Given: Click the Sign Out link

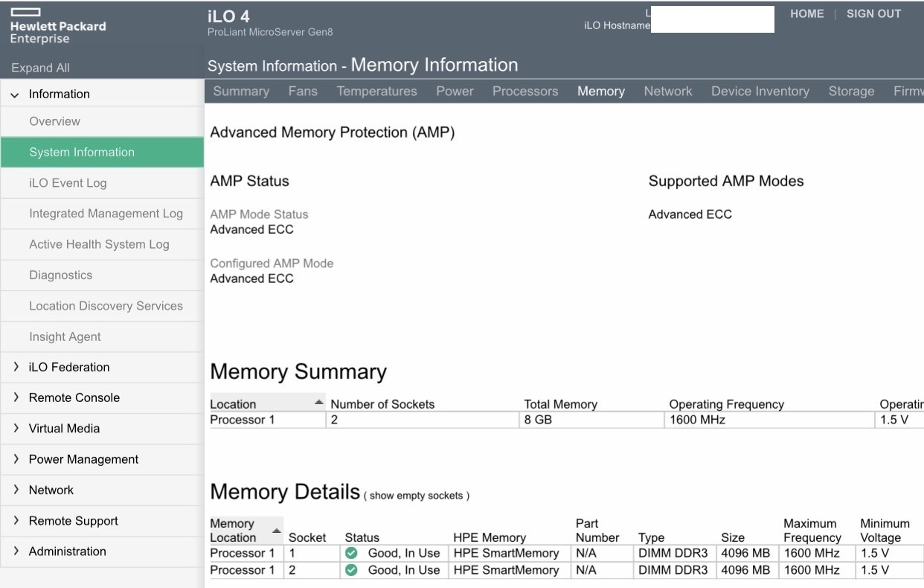Looking at the screenshot, I should click(873, 14).
